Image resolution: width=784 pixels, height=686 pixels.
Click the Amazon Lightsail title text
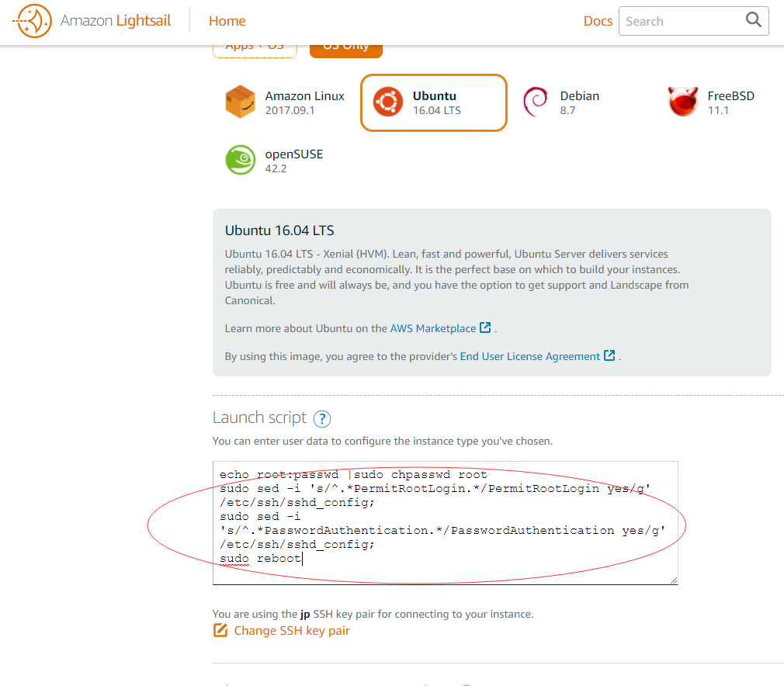click(x=116, y=20)
